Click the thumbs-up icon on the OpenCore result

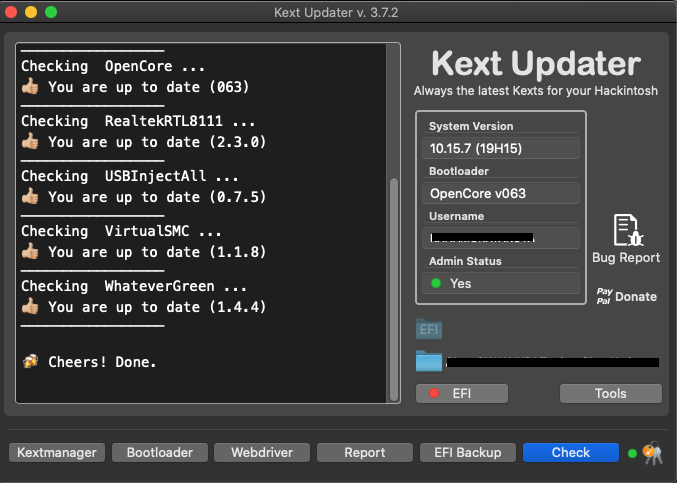click(x=30, y=86)
